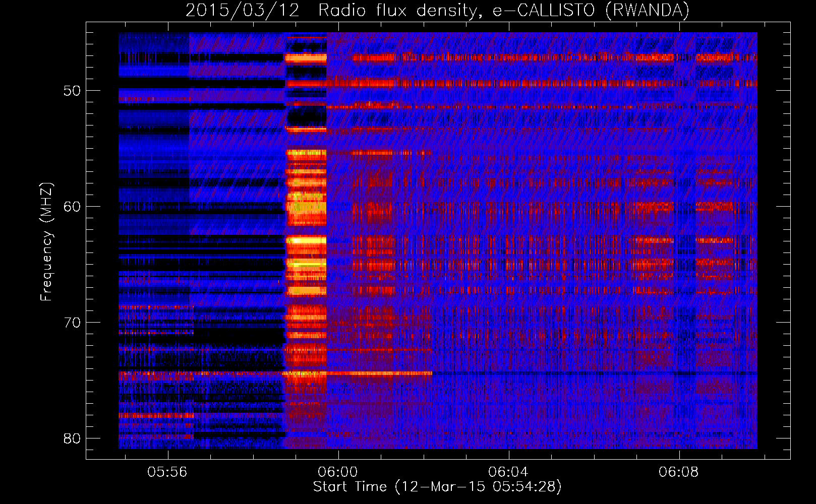
Task: Click the 50 frequency tick label
Action: tap(72, 91)
